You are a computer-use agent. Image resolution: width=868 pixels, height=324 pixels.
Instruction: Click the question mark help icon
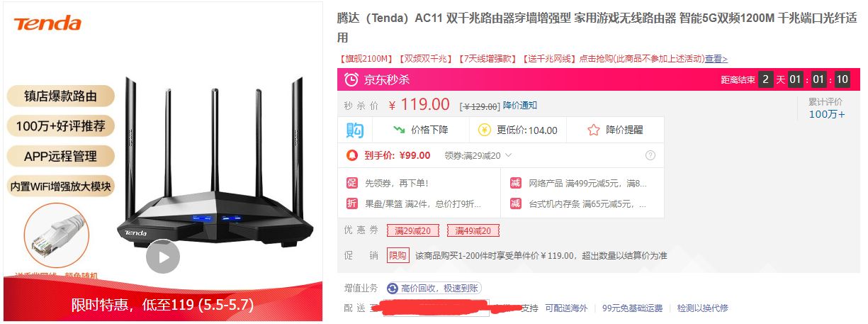point(650,155)
